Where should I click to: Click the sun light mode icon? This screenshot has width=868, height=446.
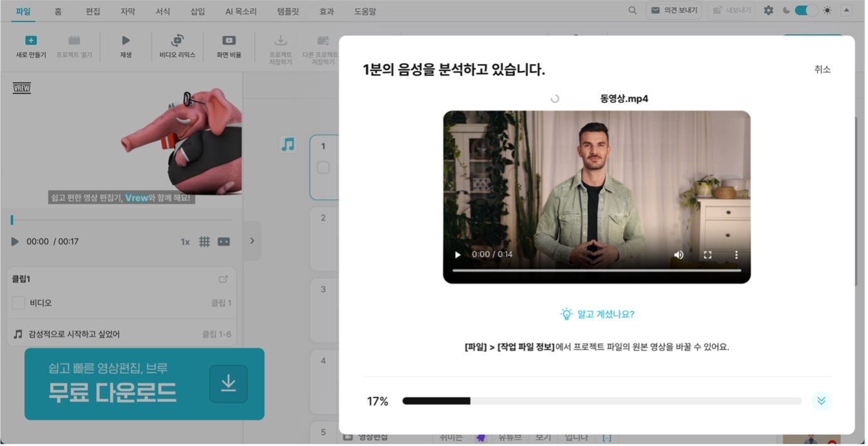click(827, 10)
